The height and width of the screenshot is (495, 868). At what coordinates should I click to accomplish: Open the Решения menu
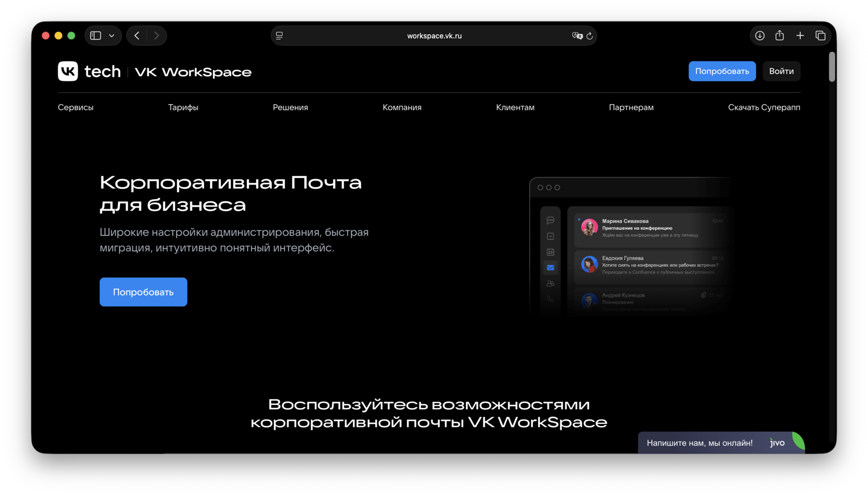tap(290, 107)
